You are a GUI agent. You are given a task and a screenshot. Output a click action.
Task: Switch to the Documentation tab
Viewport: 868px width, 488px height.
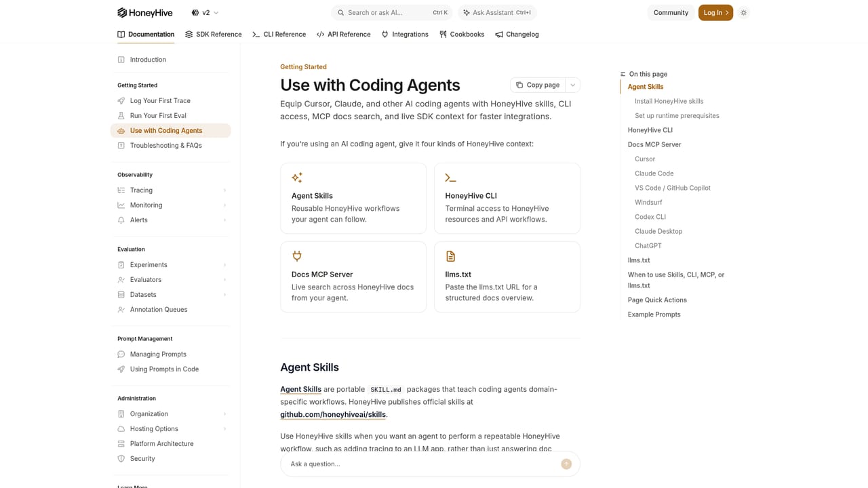[146, 34]
